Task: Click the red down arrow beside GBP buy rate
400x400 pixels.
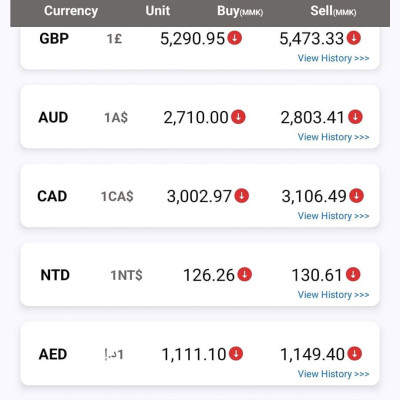Action: pyautogui.click(x=235, y=38)
